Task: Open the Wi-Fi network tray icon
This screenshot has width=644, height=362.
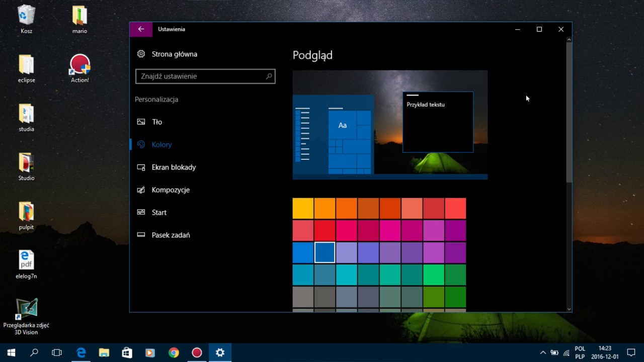Action: point(567,352)
